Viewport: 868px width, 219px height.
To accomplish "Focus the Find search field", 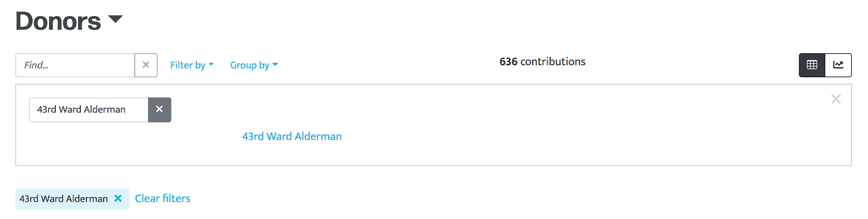I will [x=75, y=65].
